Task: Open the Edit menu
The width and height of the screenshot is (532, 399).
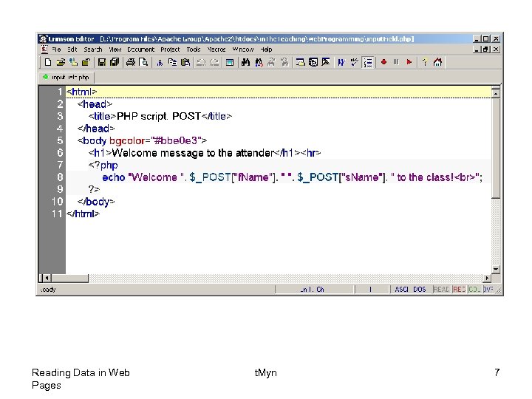Action: pyautogui.click(x=72, y=50)
